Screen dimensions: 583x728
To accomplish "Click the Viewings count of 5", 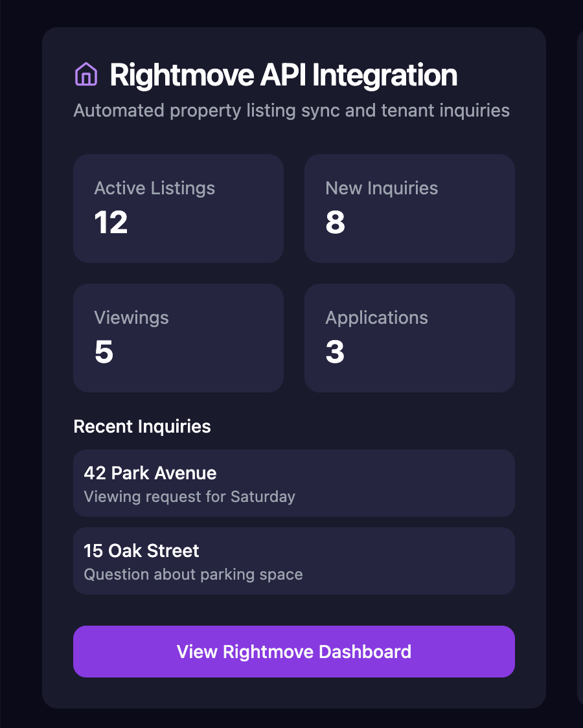I will [102, 352].
